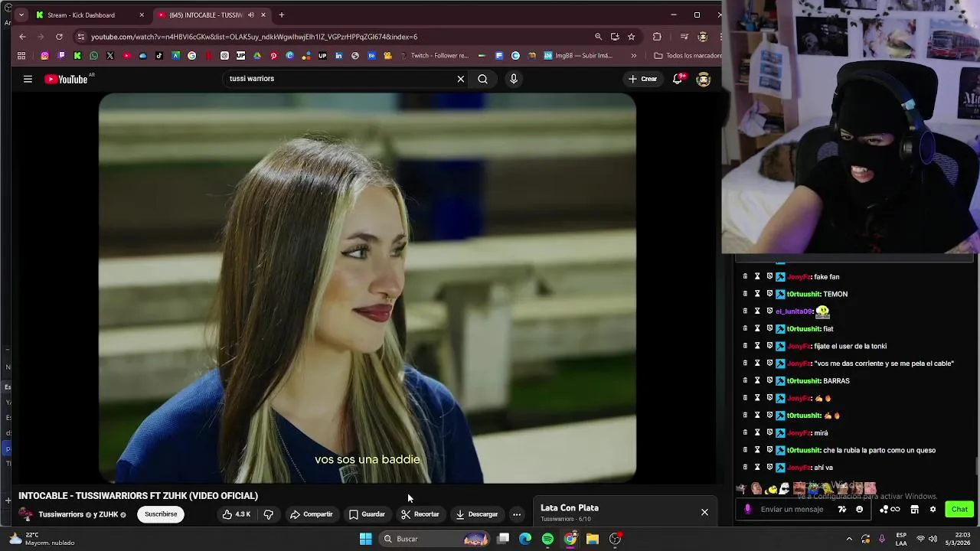The height and width of the screenshot is (551, 980).
Task: Open the ImgBB — Subir Imá... bookmark
Action: coord(578,55)
